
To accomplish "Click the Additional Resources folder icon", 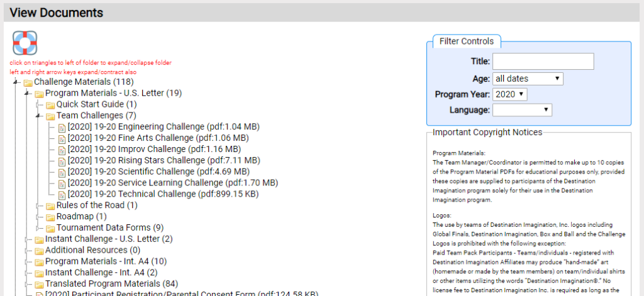I will pos(39,250).
